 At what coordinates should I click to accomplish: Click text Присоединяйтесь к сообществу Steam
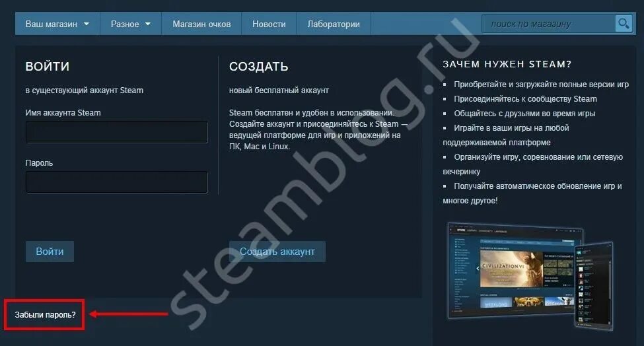pyautogui.click(x=525, y=99)
